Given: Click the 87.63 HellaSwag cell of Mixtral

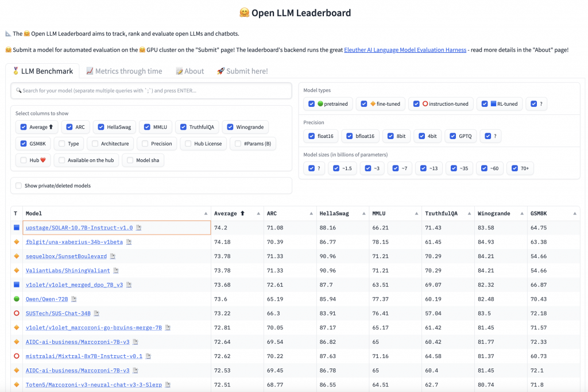Looking at the screenshot, I should [343, 356].
